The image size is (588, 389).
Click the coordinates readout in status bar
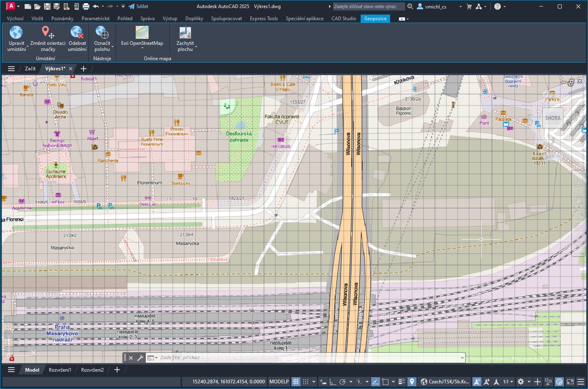click(229, 382)
